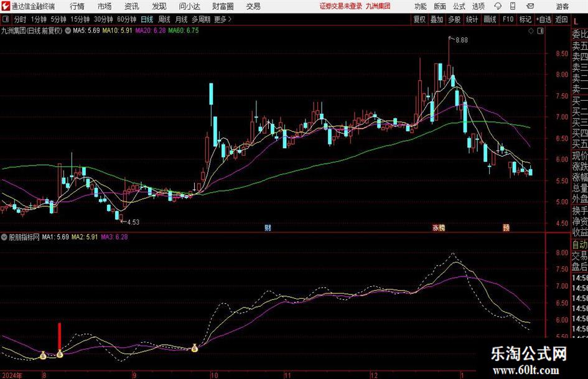Viewport: 588px width, 379px height.
Task: Click the 预 marker on chart
Action: (506, 228)
